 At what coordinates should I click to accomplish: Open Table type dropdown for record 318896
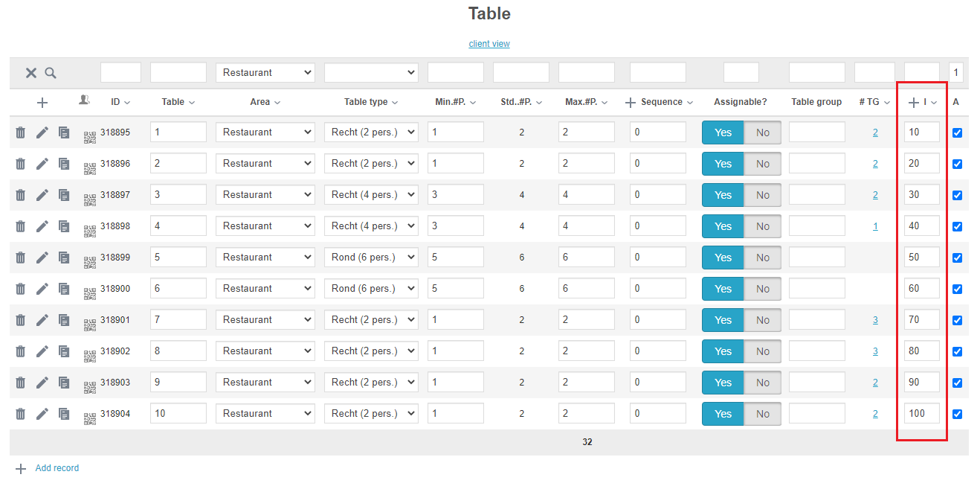click(371, 164)
